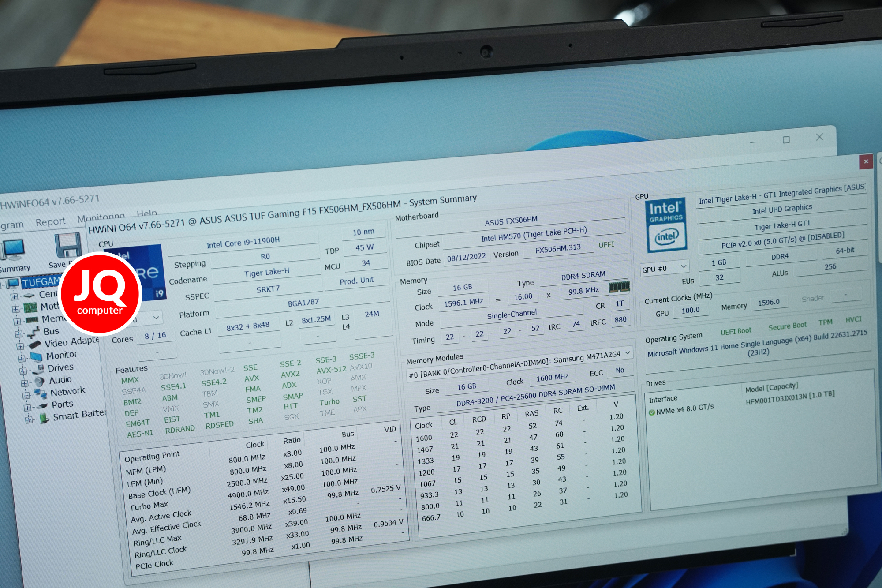Click the Motherboard green board icon in tree
Viewport: 882px width, 588px height.
tap(30, 307)
